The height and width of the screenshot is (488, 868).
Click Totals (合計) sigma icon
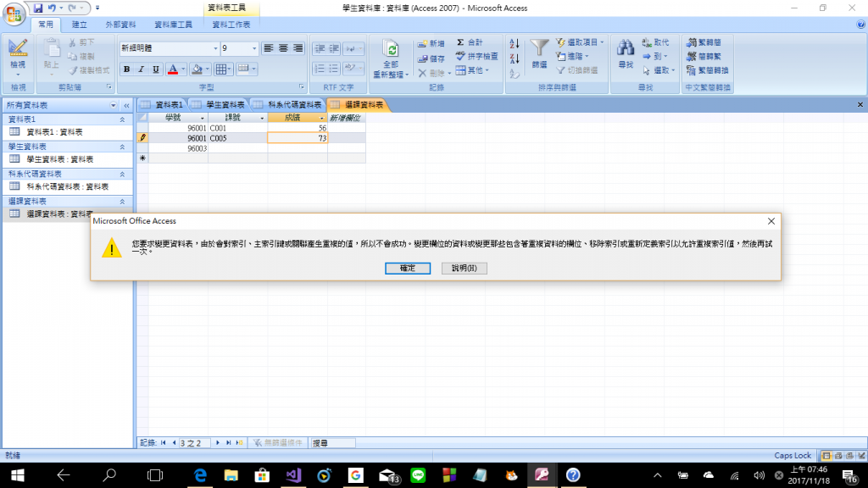(x=470, y=42)
